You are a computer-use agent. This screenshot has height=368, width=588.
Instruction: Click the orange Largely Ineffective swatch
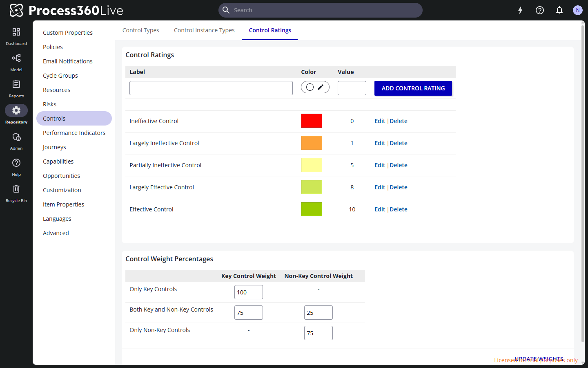tap(312, 143)
